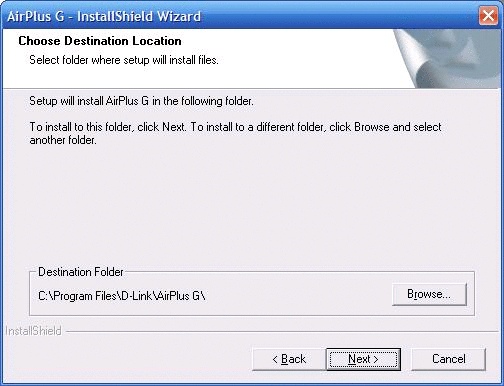504x386 pixels.
Task: Click the separator line beside InstallShield label
Action: (283, 332)
